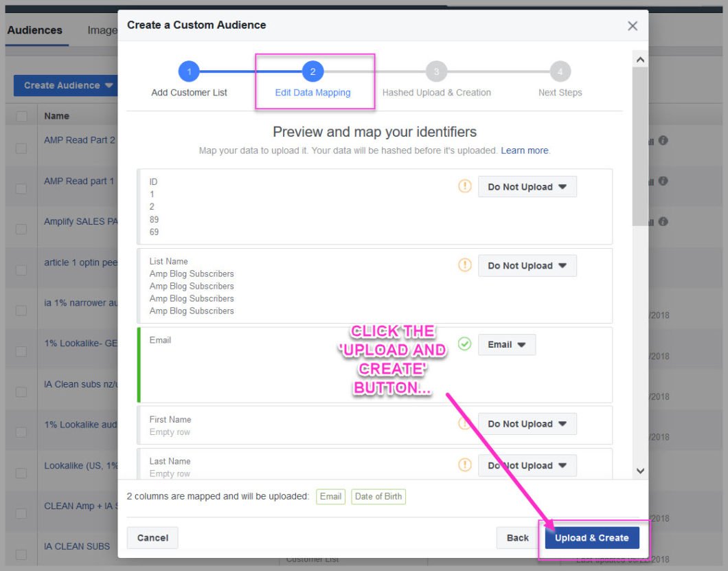The width and height of the screenshot is (728, 571).
Task: Expand the Create Audience dropdown button
Action: click(66, 85)
